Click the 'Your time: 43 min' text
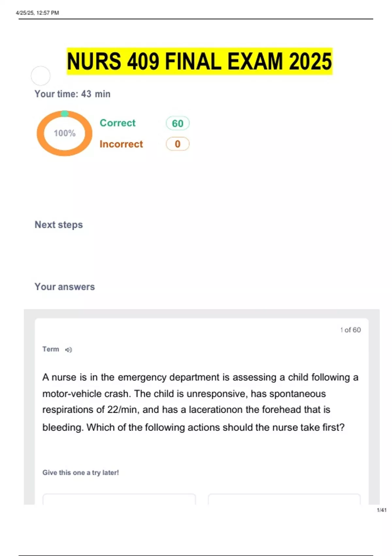392x556 pixels. [72, 94]
